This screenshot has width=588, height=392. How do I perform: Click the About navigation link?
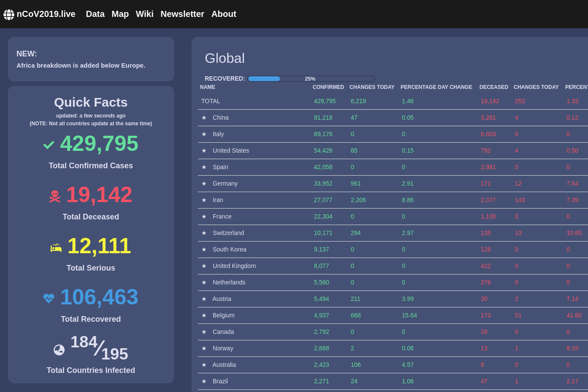(224, 14)
